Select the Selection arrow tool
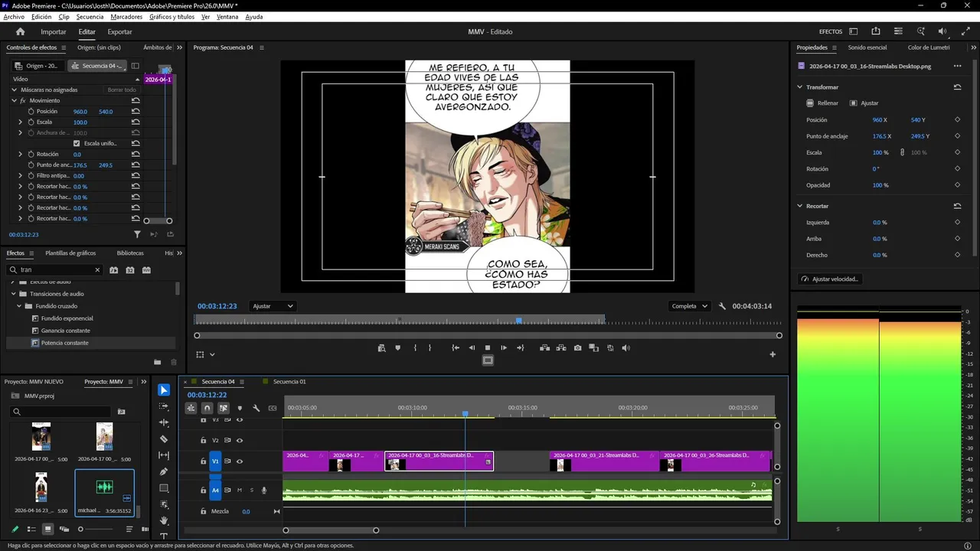 coord(164,390)
